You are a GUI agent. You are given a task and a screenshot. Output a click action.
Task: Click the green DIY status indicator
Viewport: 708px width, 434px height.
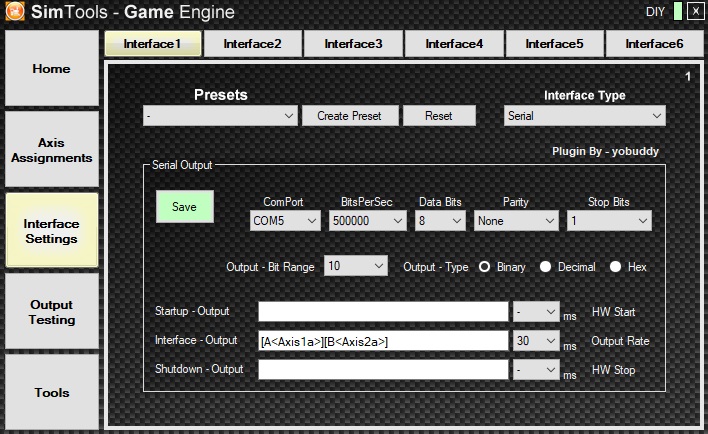pos(677,12)
